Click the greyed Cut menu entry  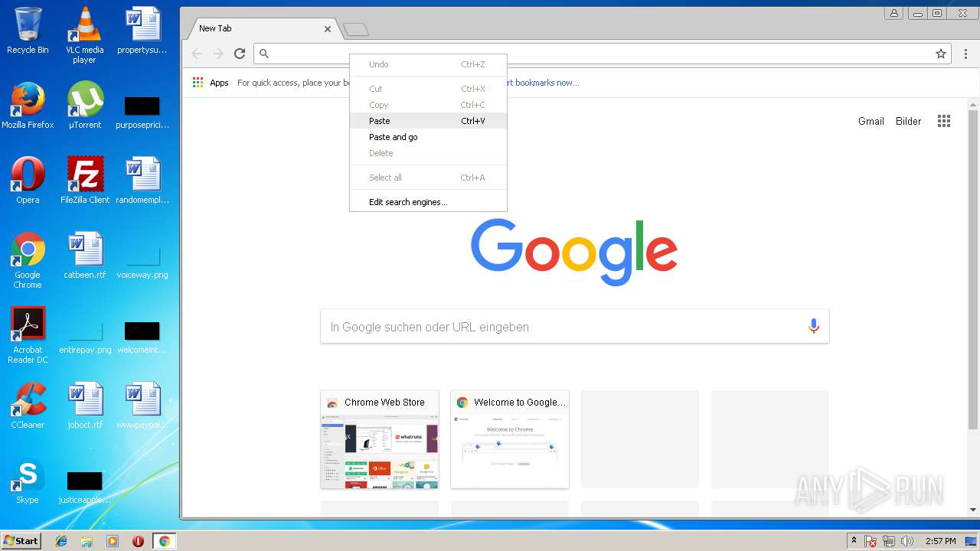click(x=428, y=89)
